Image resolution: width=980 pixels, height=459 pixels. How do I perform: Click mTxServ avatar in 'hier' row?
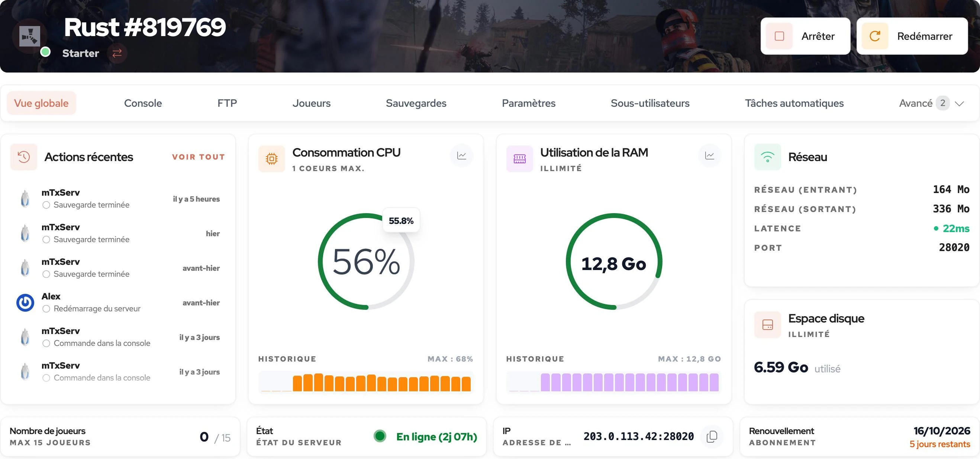(x=25, y=233)
